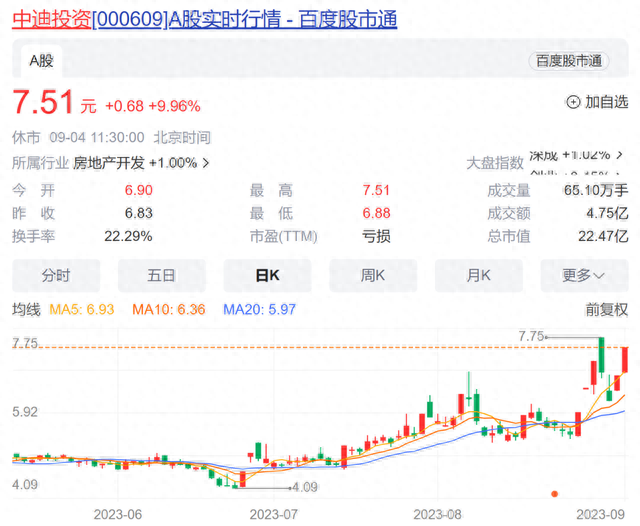The image size is (640, 526).
Task: Click the current price 7.51
Action: (43, 102)
